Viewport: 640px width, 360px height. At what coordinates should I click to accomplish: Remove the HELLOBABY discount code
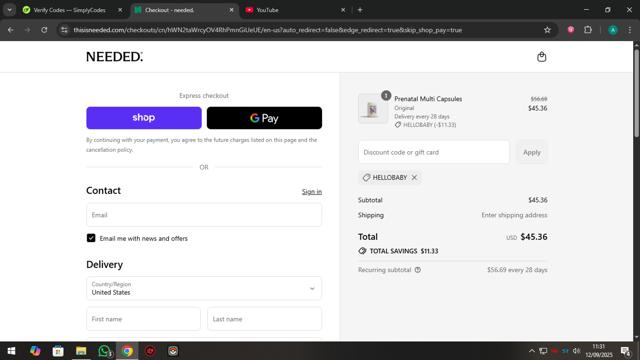point(414,178)
